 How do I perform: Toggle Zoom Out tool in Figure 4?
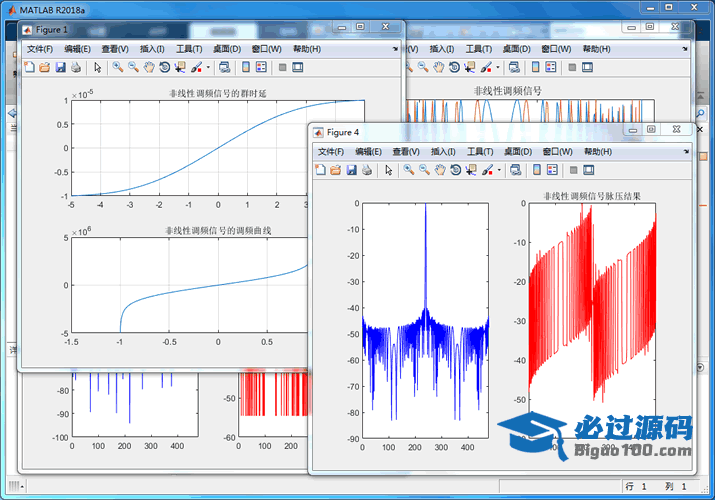[425, 170]
